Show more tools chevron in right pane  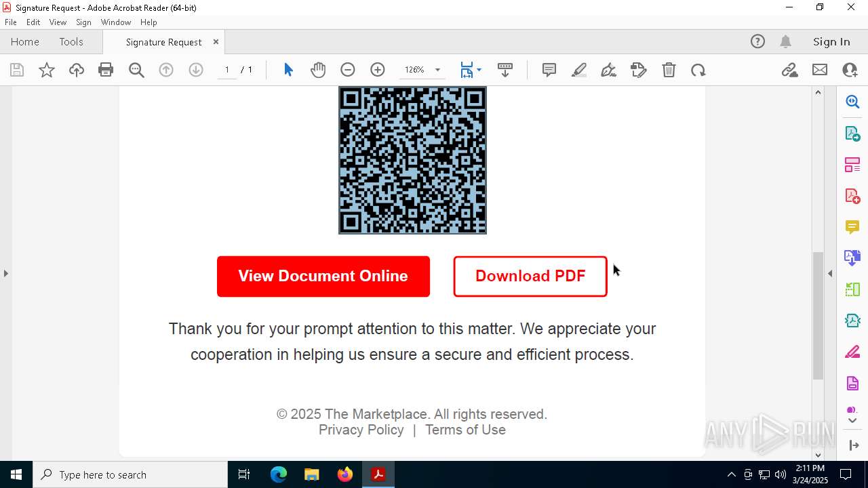tap(852, 421)
